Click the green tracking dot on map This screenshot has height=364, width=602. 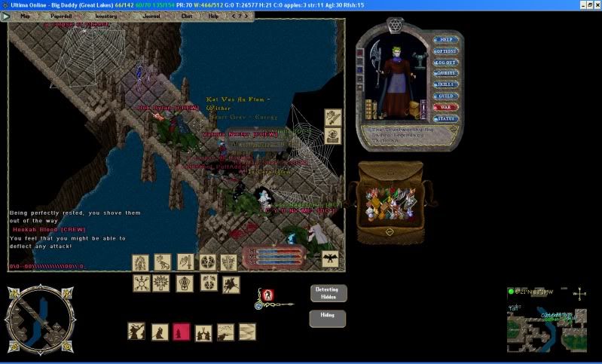[x=511, y=292]
